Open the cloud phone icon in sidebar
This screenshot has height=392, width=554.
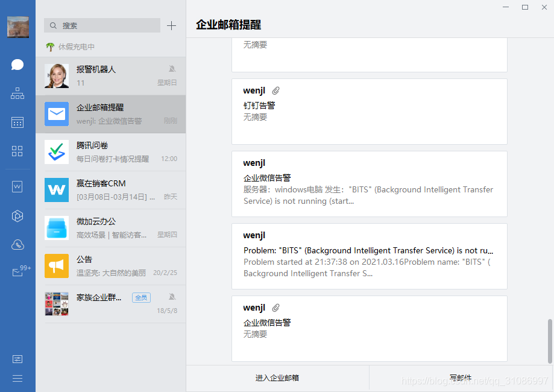(17, 245)
